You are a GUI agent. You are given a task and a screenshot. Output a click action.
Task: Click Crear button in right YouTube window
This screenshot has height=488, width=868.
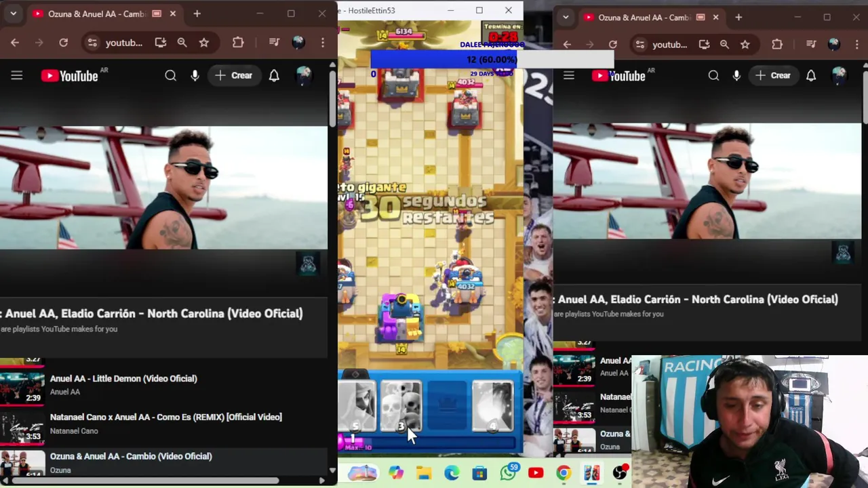773,76
